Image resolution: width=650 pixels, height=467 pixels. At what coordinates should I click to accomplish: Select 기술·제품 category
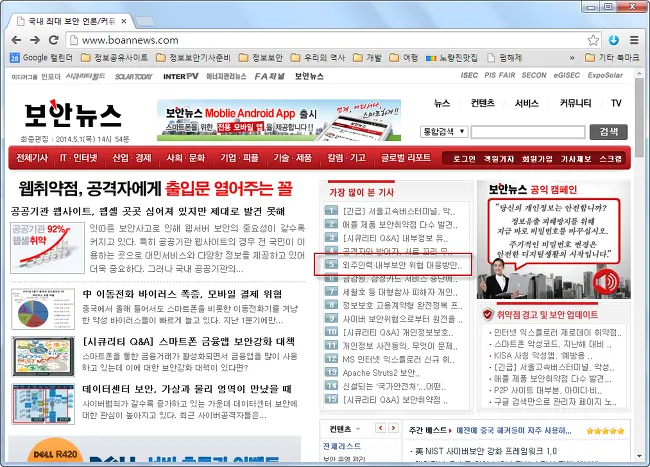(292, 158)
